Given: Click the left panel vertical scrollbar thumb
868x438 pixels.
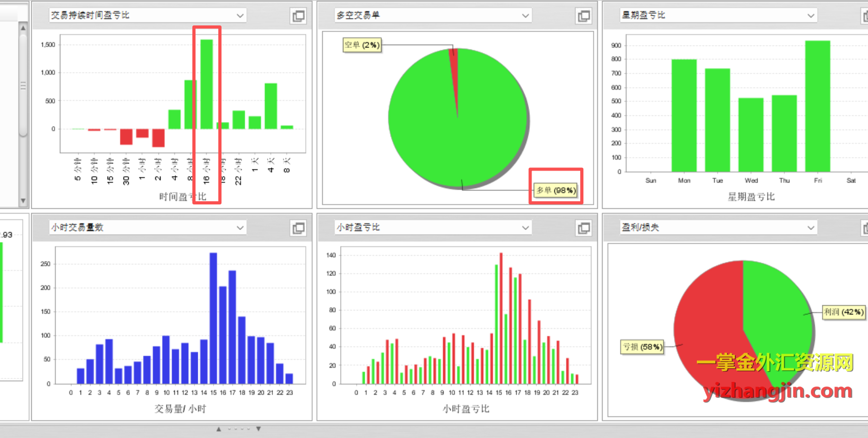Looking at the screenshot, I should (23, 85).
